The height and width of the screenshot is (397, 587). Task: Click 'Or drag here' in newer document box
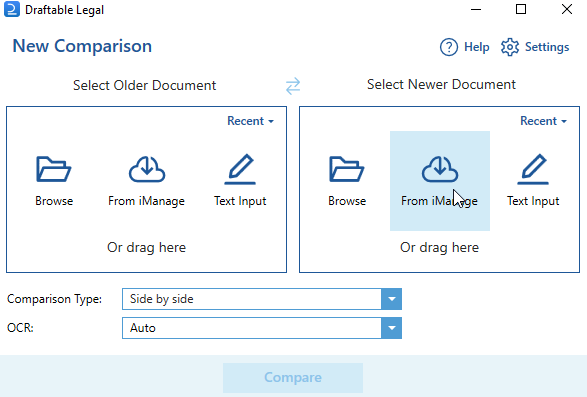click(440, 248)
